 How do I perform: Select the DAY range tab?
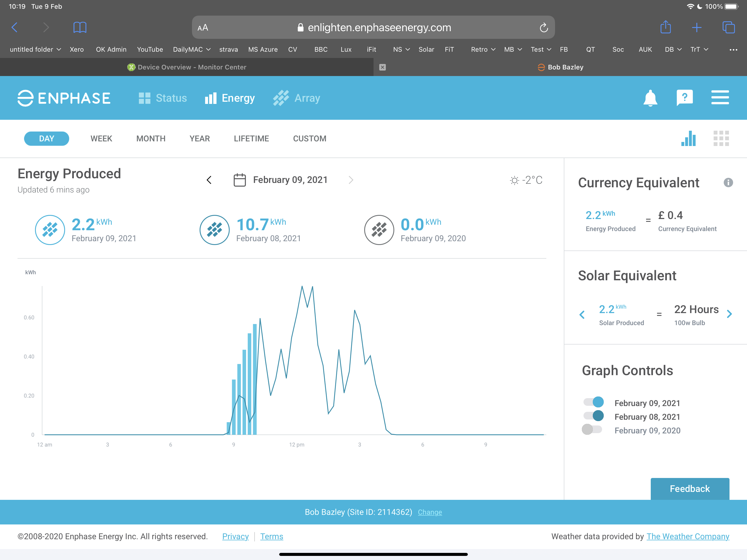pyautogui.click(x=46, y=138)
